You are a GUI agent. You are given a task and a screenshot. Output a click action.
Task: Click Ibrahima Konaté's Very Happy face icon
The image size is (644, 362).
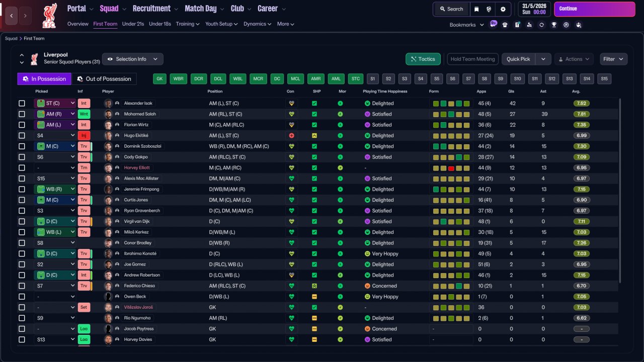pyautogui.click(x=367, y=254)
